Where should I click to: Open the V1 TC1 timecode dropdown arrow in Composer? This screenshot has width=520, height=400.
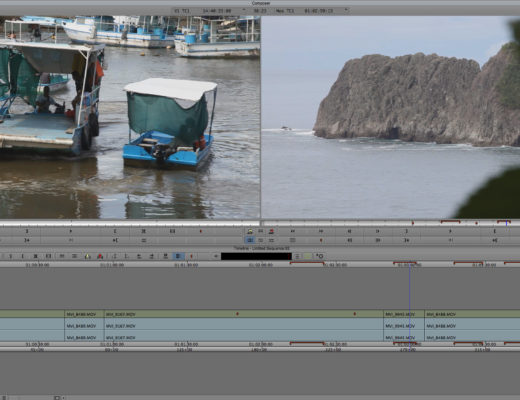tap(244, 10)
